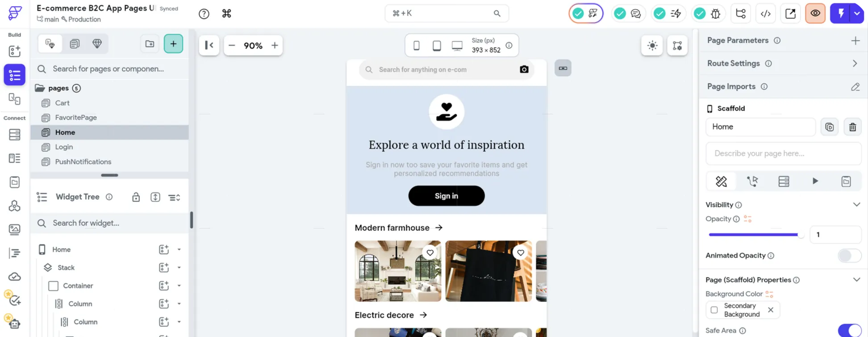Toggle canvas light mode sun icon

(652, 46)
